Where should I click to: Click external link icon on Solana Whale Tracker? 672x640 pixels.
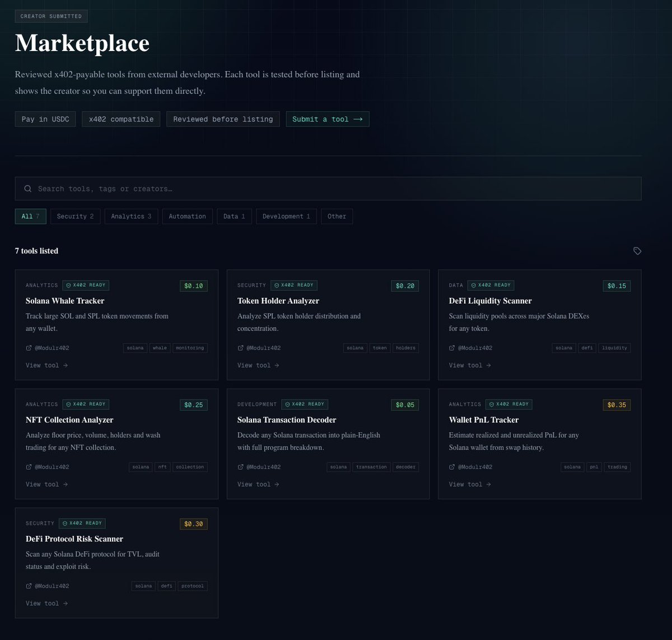coord(29,348)
